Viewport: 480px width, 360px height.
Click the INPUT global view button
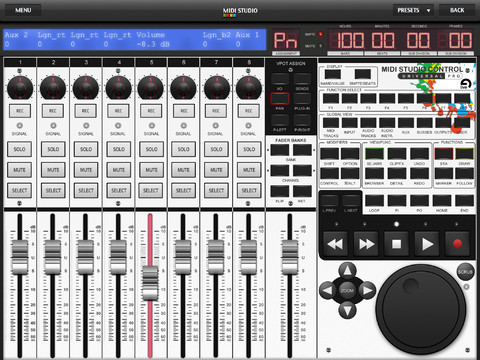tap(350, 123)
